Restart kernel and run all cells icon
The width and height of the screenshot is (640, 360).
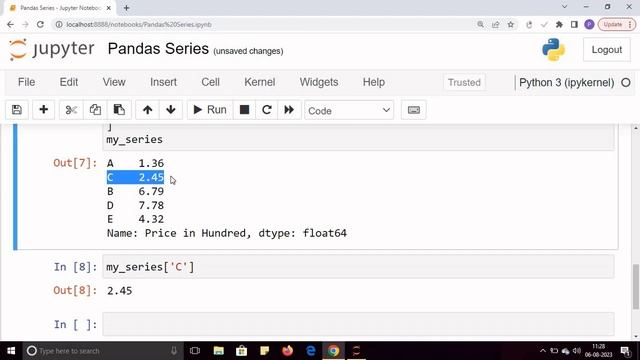tap(289, 110)
